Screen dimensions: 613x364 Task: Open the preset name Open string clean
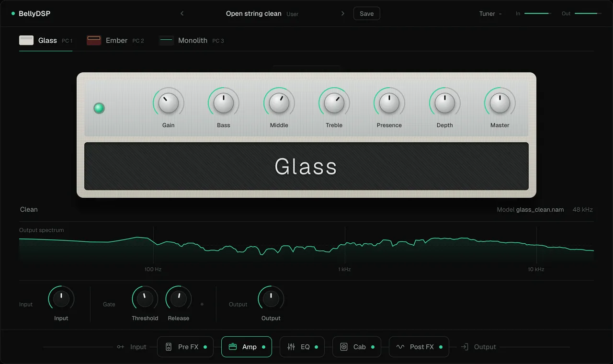pyautogui.click(x=254, y=13)
